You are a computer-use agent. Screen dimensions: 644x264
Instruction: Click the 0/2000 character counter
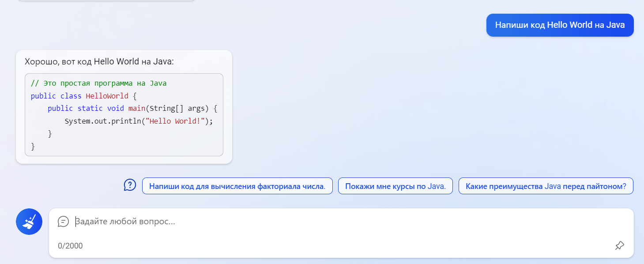(x=70, y=246)
